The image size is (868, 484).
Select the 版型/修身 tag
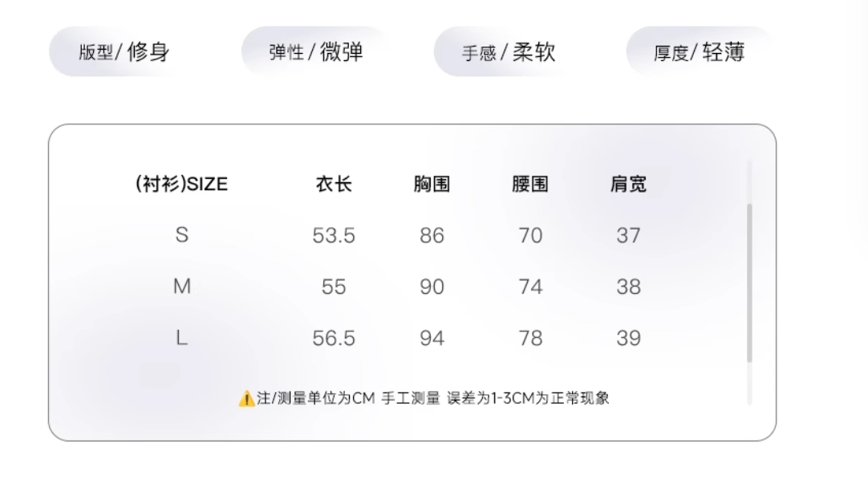(124, 53)
